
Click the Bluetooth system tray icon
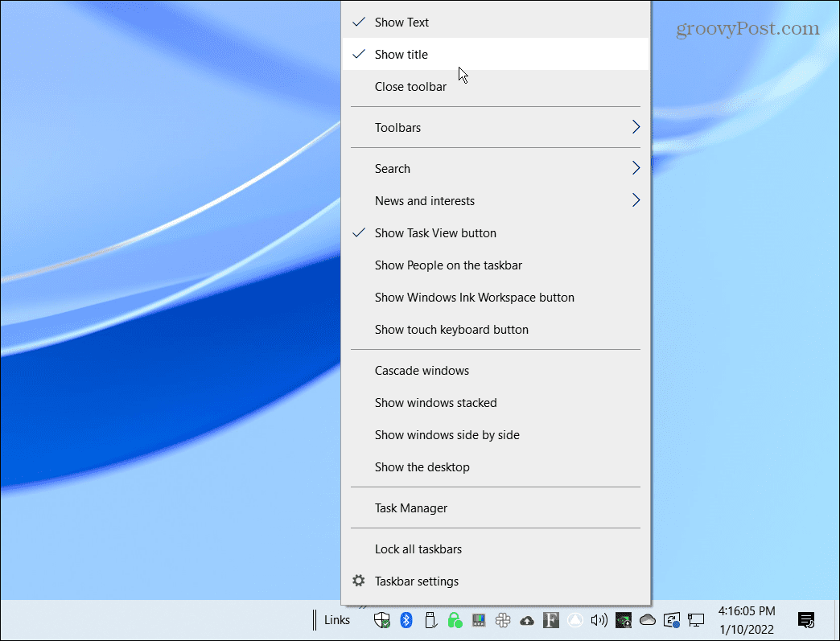pos(406,620)
